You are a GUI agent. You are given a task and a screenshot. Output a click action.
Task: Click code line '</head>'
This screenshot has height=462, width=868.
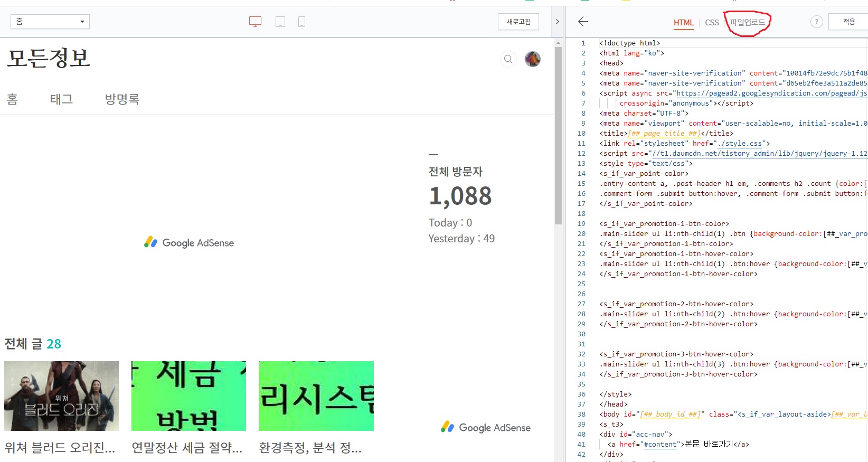click(x=614, y=404)
